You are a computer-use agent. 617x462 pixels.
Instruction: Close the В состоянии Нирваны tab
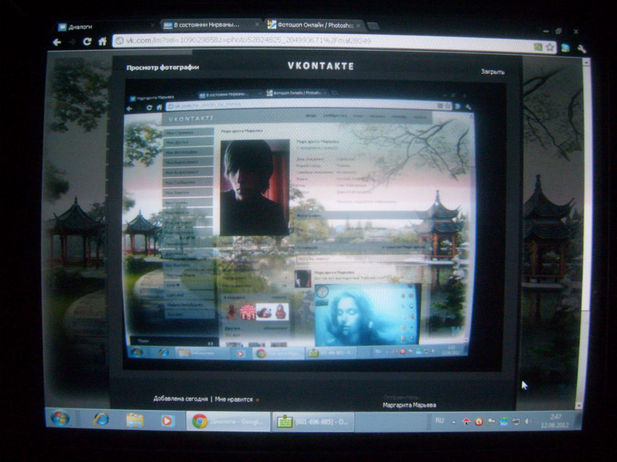click(x=257, y=24)
